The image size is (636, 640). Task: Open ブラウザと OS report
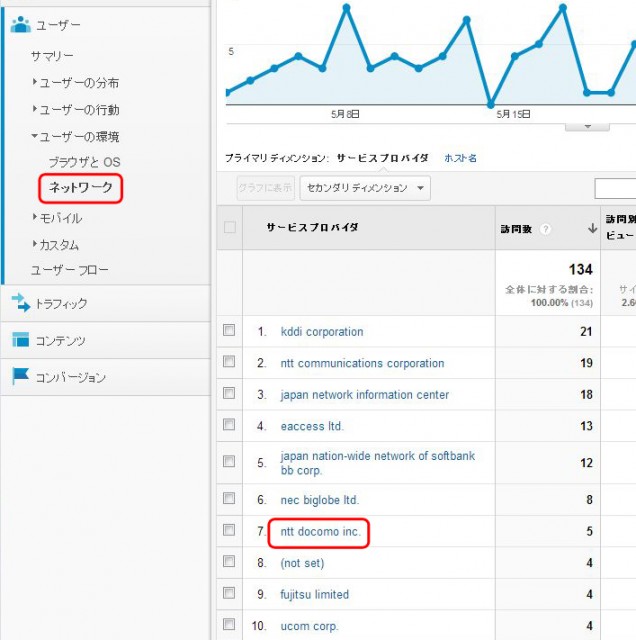85,162
